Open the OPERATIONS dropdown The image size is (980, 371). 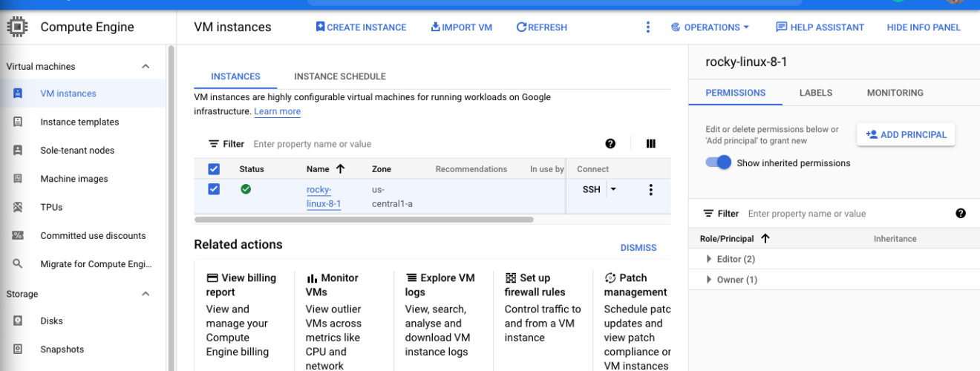[710, 27]
